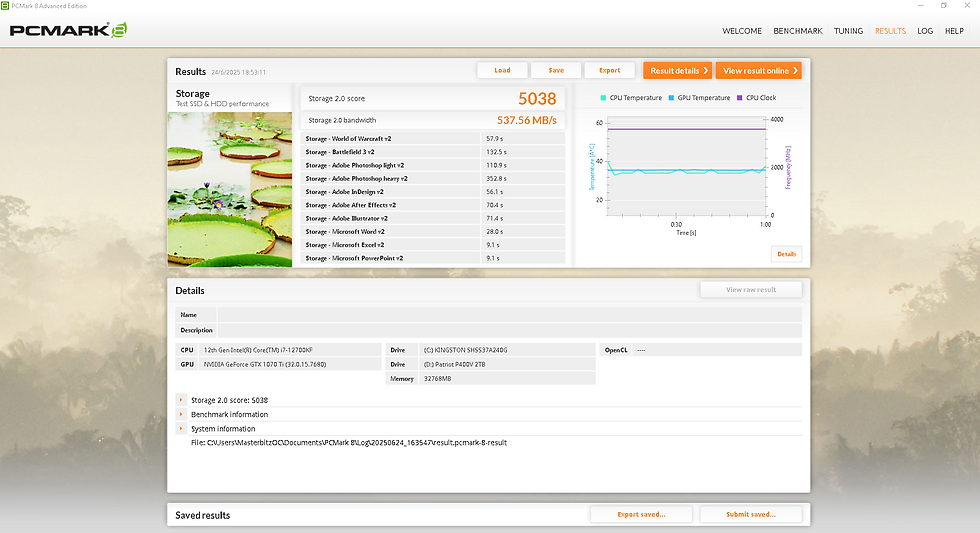Click the PCMark 8 logo
980x533 pixels.
(68, 30)
